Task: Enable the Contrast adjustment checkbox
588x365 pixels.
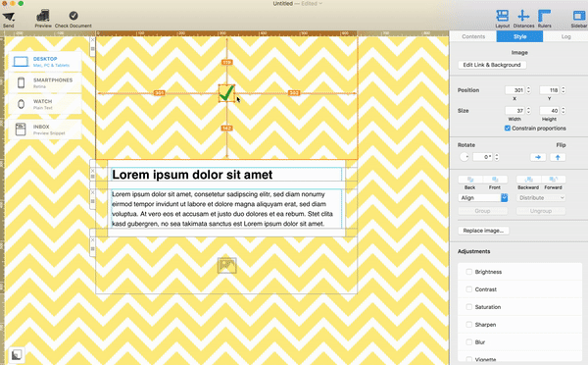Action: coord(468,289)
